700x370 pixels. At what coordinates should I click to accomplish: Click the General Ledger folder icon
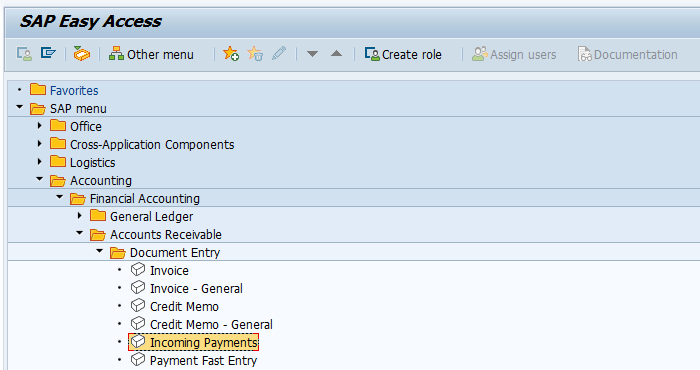click(98, 216)
